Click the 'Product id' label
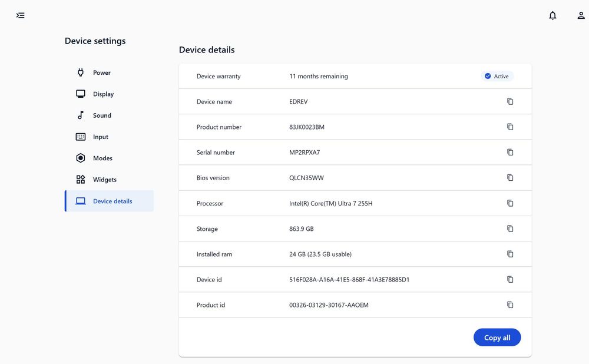The height and width of the screenshot is (364, 589). (x=211, y=305)
